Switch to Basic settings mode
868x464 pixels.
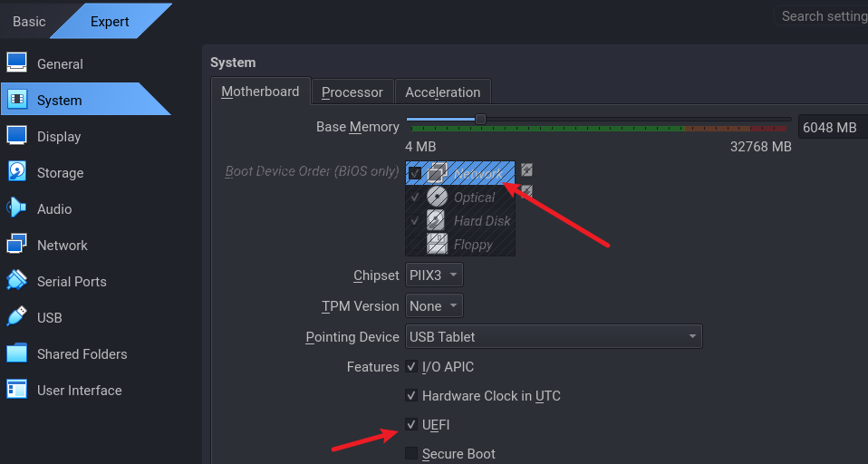[x=29, y=21]
